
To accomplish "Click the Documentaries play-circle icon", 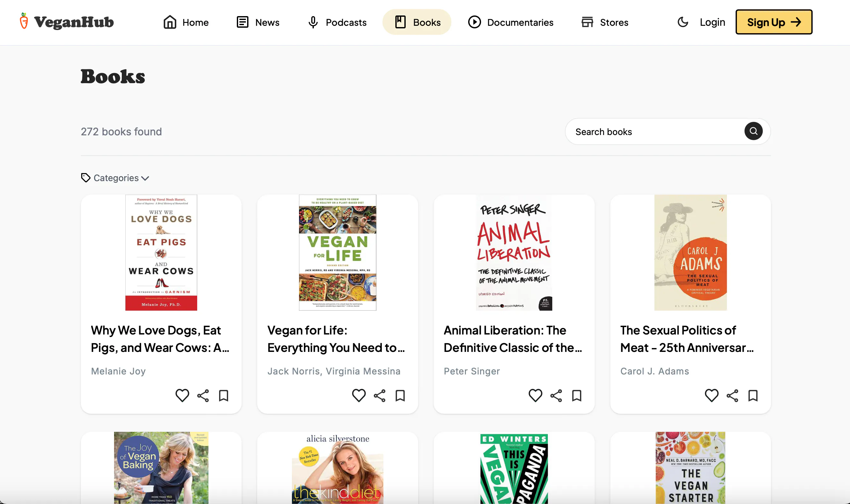I will [474, 22].
